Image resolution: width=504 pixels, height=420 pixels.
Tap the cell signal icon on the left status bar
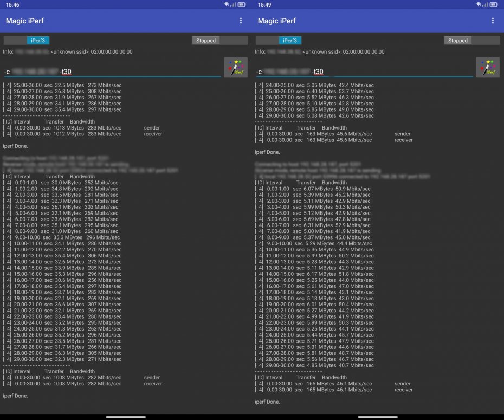pos(234,4)
